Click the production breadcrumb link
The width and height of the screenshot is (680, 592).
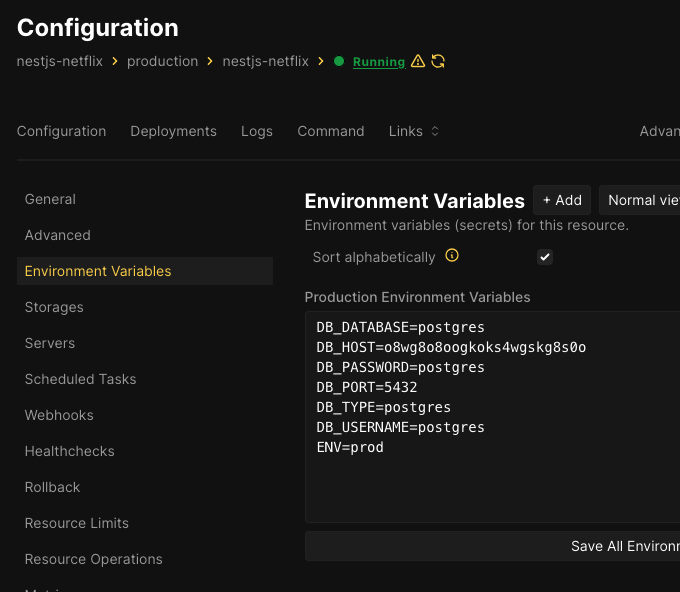[162, 61]
